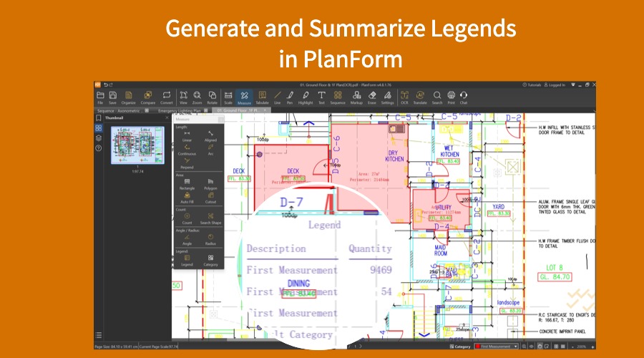Click the Category button in status bar

(x=460, y=347)
